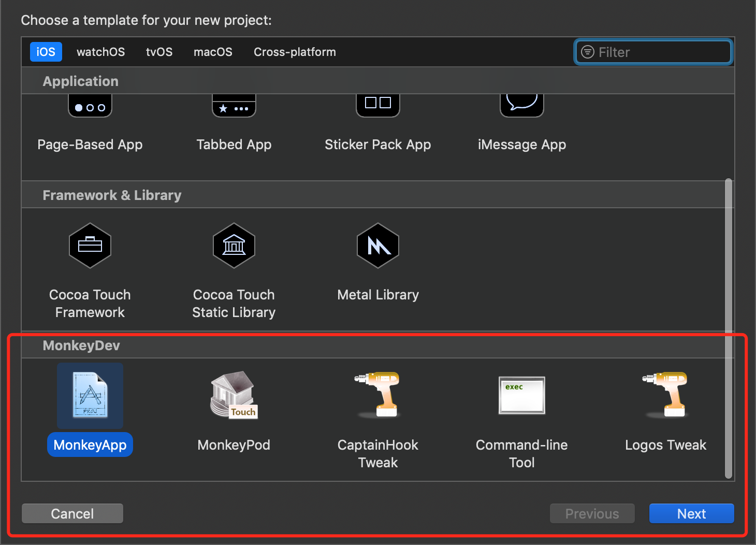Viewport: 756px width, 545px height.
Task: Cancel the new project dialog
Action: pyautogui.click(x=72, y=513)
